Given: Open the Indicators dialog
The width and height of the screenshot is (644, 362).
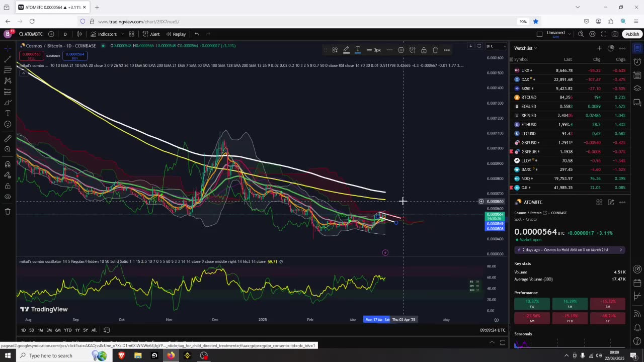Looking at the screenshot, I should coord(104,34).
